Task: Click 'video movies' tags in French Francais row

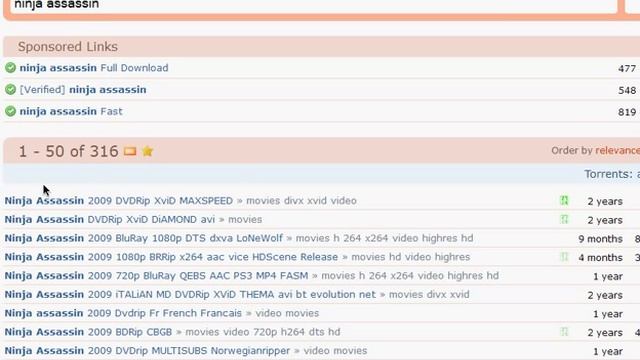Action: (287, 313)
